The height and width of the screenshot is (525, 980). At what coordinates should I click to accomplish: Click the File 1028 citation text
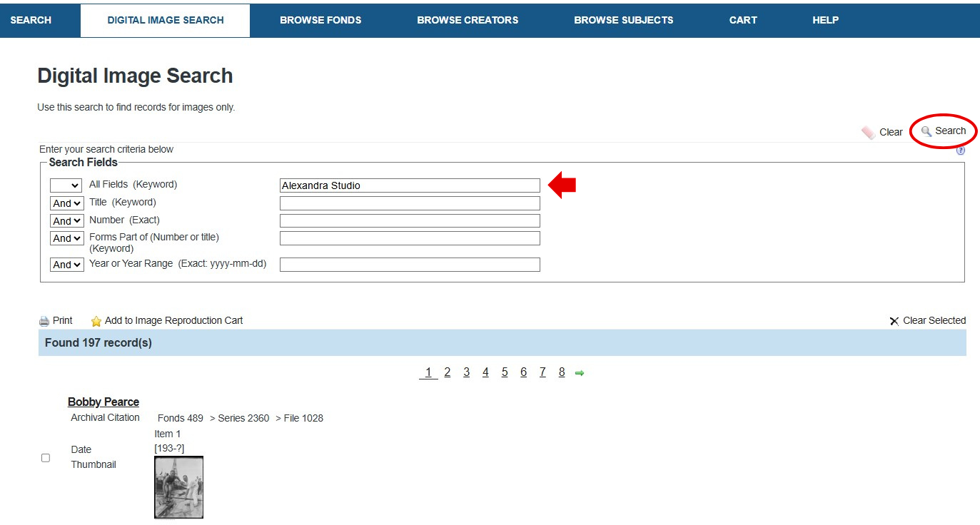pos(303,418)
